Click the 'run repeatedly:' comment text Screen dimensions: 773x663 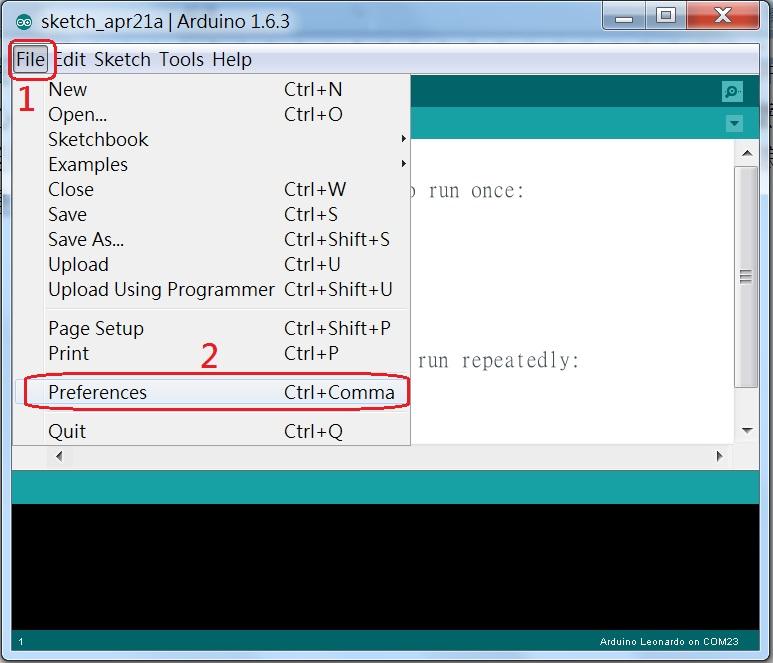click(x=498, y=361)
